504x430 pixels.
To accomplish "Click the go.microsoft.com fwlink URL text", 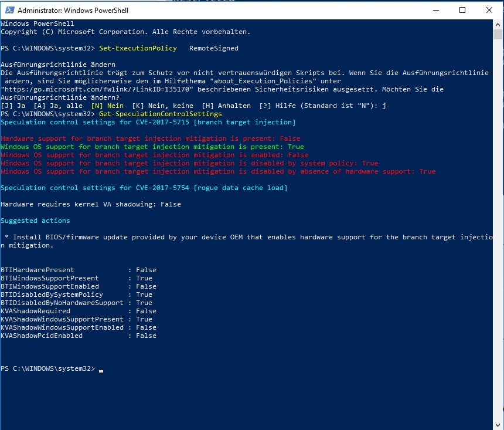I will [x=97, y=90].
